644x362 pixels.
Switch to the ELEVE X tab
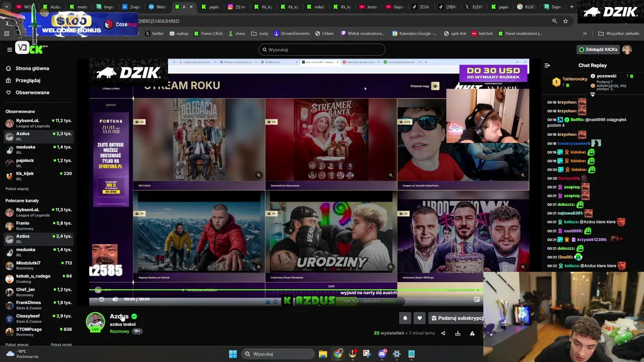(473, 7)
